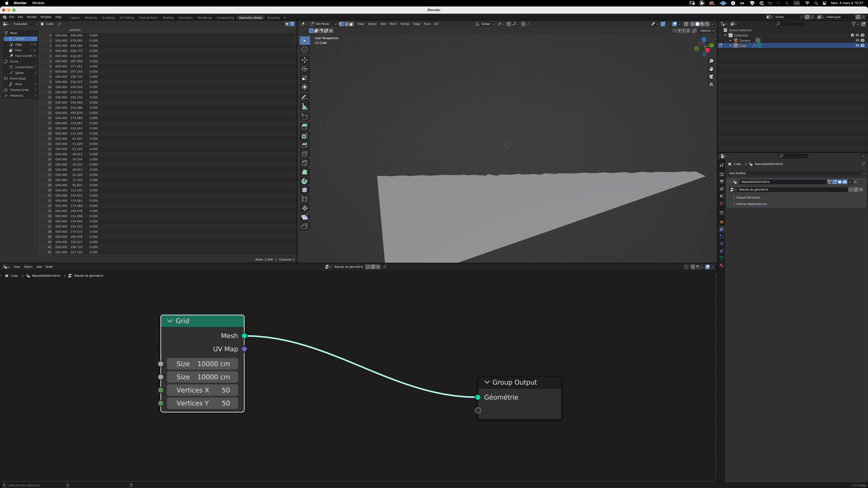Switch to orthographic grid view icon
This screenshot has height=488, width=868.
pyautogui.click(x=711, y=85)
